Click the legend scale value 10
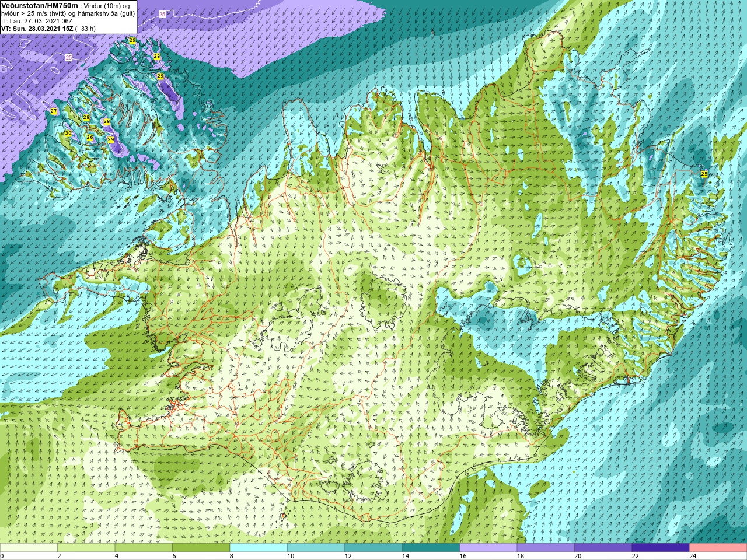 point(291,556)
